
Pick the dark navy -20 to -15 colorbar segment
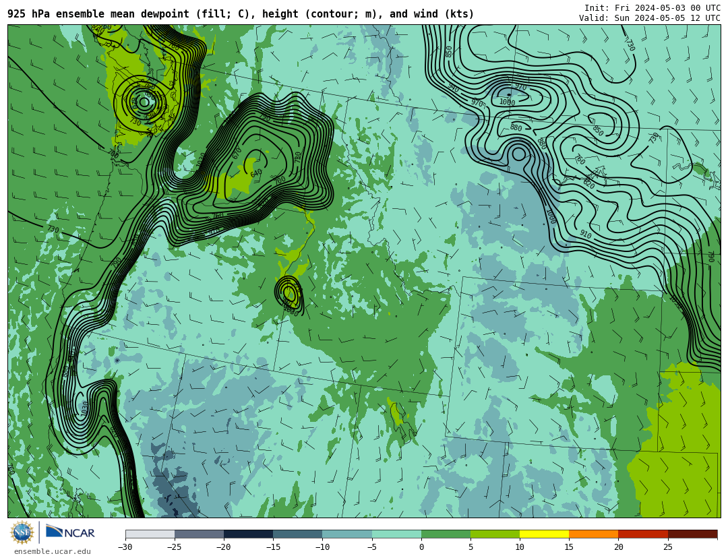pos(248,534)
